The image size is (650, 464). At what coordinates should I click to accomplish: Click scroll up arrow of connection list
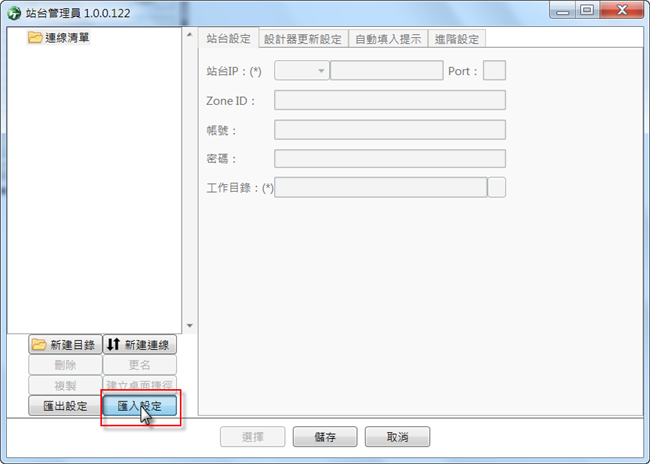(189, 35)
